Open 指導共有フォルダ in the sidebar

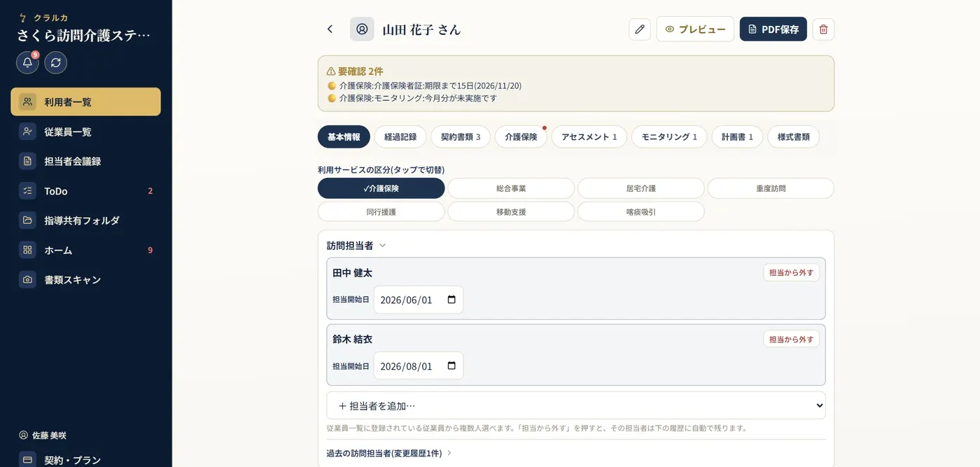[85, 220]
